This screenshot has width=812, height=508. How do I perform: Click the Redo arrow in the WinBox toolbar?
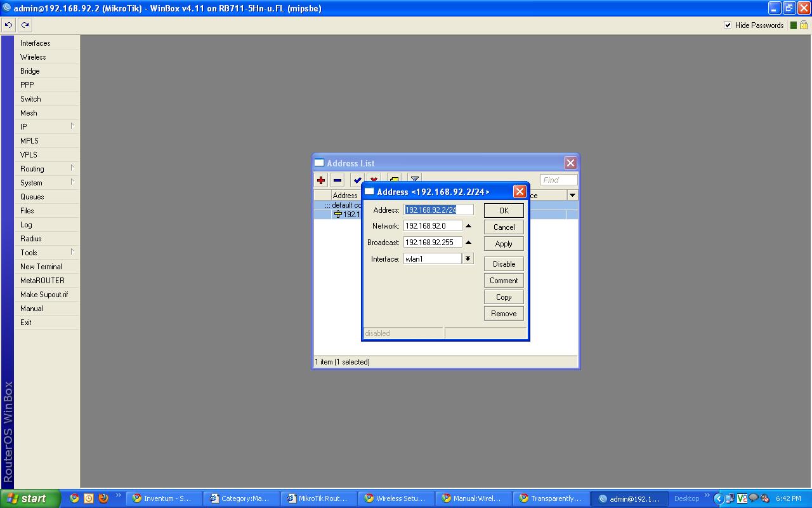pyautogui.click(x=25, y=25)
